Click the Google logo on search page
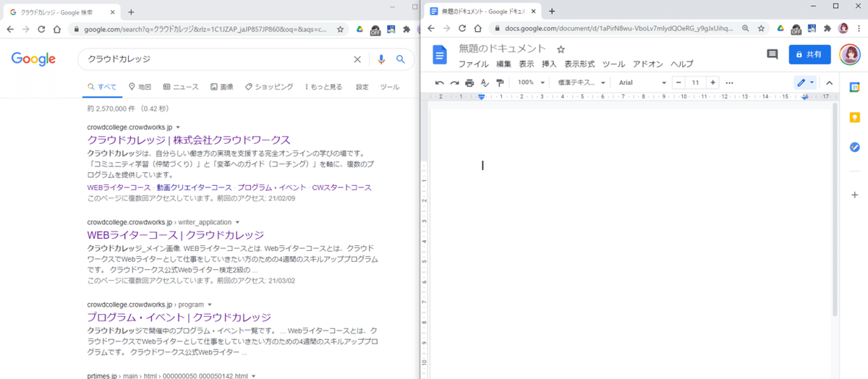The height and width of the screenshot is (379, 868). pyautogui.click(x=34, y=59)
